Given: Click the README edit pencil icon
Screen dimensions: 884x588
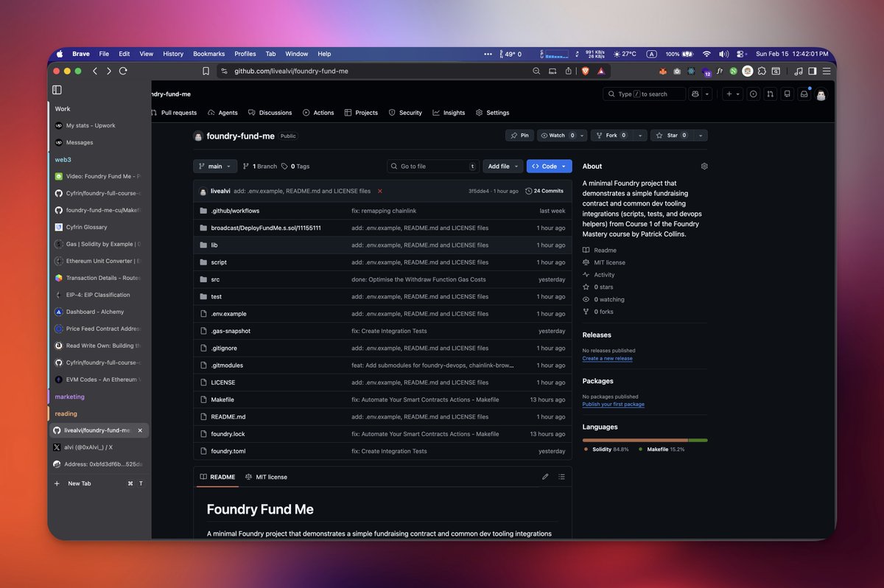Looking at the screenshot, I should point(545,477).
